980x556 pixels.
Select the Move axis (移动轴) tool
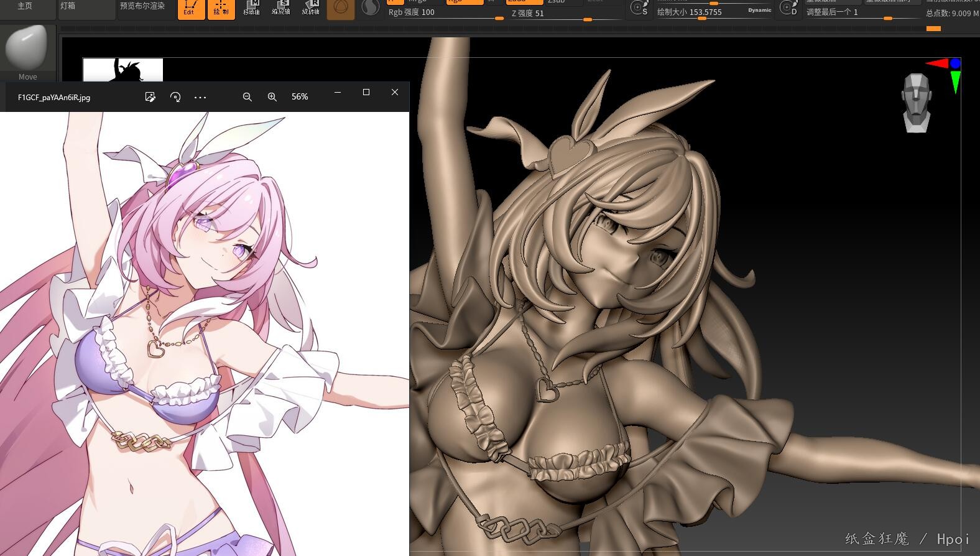251,7
